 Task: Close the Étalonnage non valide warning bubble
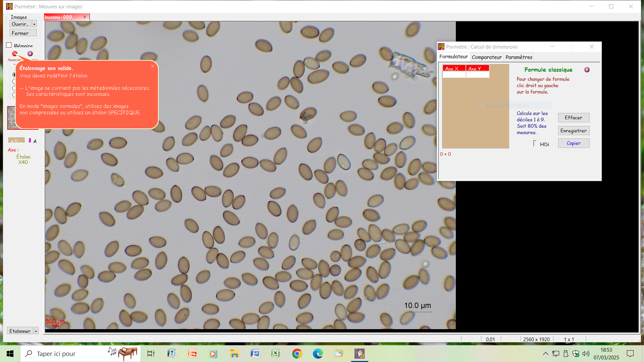[153, 66]
